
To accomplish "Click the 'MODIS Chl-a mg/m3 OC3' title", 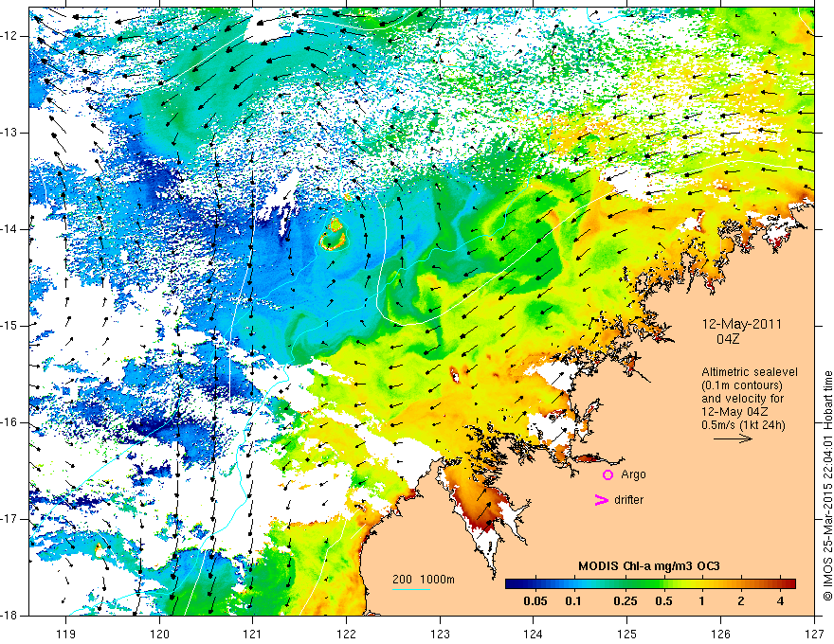I will coord(649,566).
